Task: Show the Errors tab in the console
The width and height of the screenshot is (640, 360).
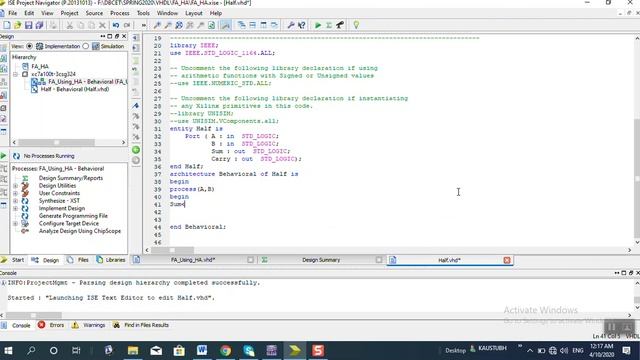Action: 51,325
